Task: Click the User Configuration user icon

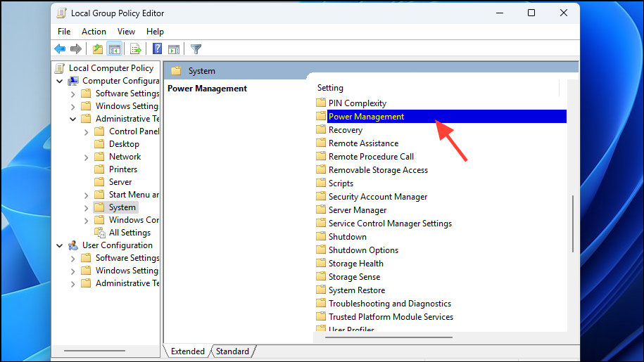Action: click(73, 245)
